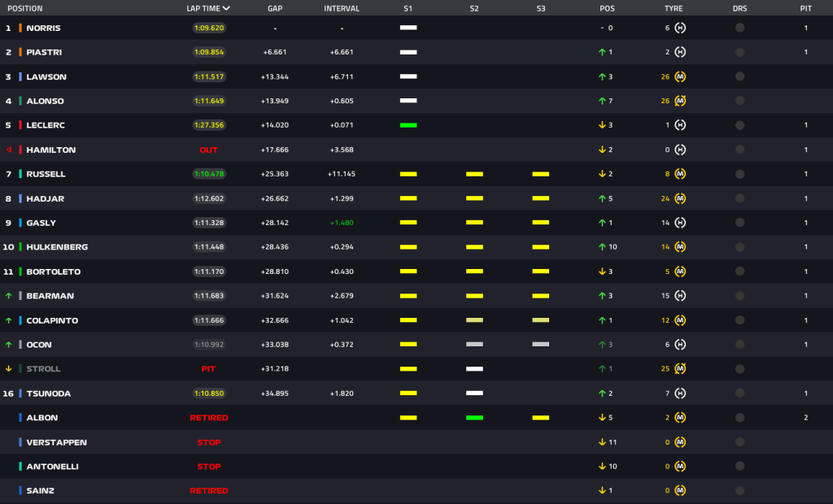Click Bearman's hard tyre icon
This screenshot has height=504, width=833.
680,295
